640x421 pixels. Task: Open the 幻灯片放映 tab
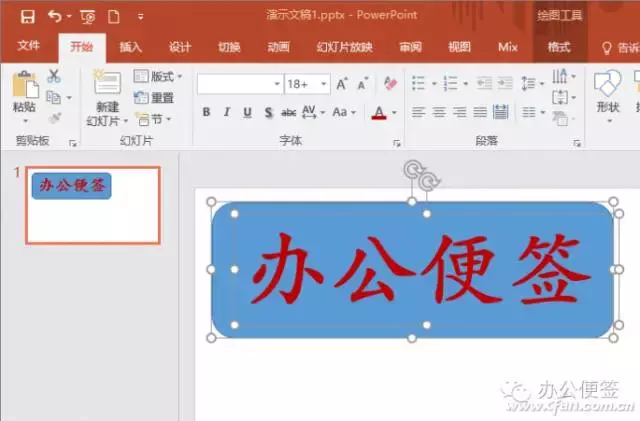point(344,47)
